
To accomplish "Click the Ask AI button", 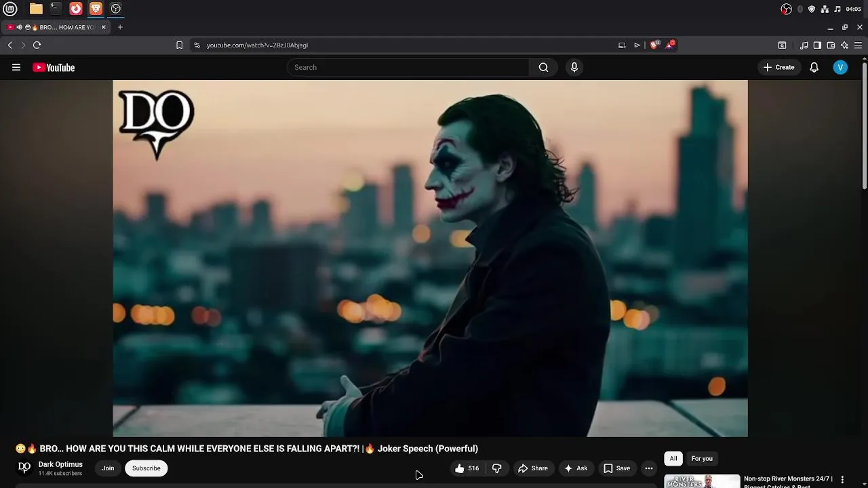I will coord(576,468).
